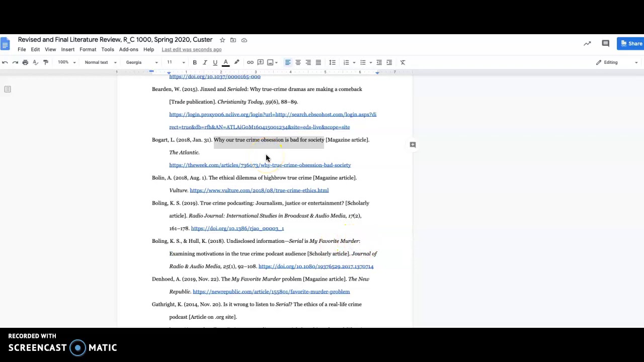Viewport: 644px width, 362px height.
Task: Add comment with margin plus icon
Action: click(x=413, y=145)
